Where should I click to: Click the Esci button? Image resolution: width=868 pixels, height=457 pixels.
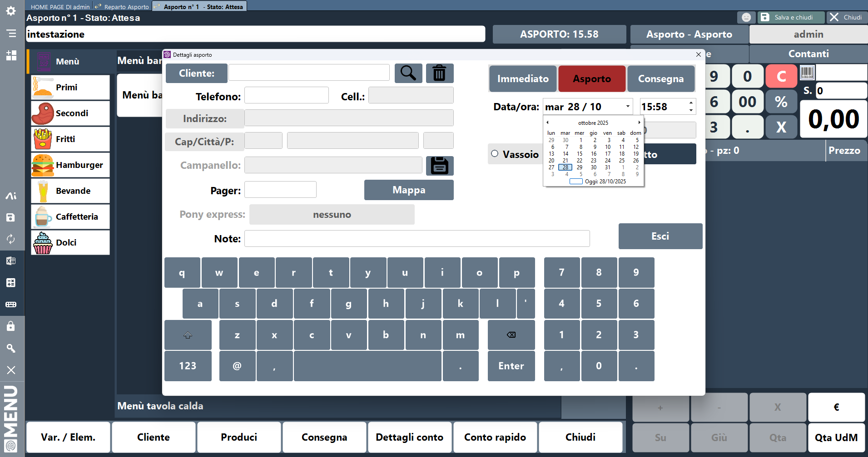click(x=660, y=236)
